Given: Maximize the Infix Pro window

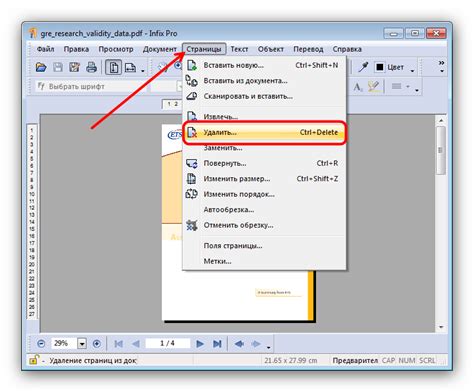Looking at the screenshot, I should point(414,33).
